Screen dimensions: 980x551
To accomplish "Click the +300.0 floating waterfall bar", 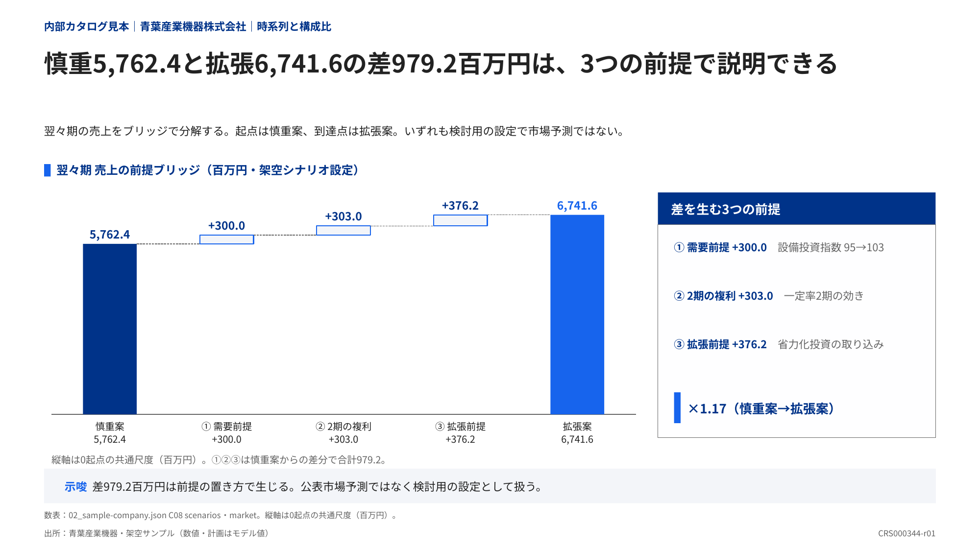I will (227, 240).
